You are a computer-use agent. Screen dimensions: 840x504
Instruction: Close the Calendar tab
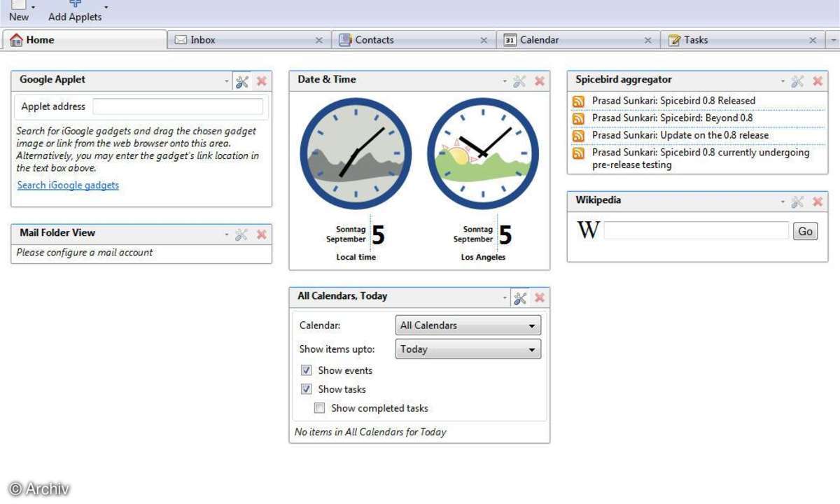point(648,41)
